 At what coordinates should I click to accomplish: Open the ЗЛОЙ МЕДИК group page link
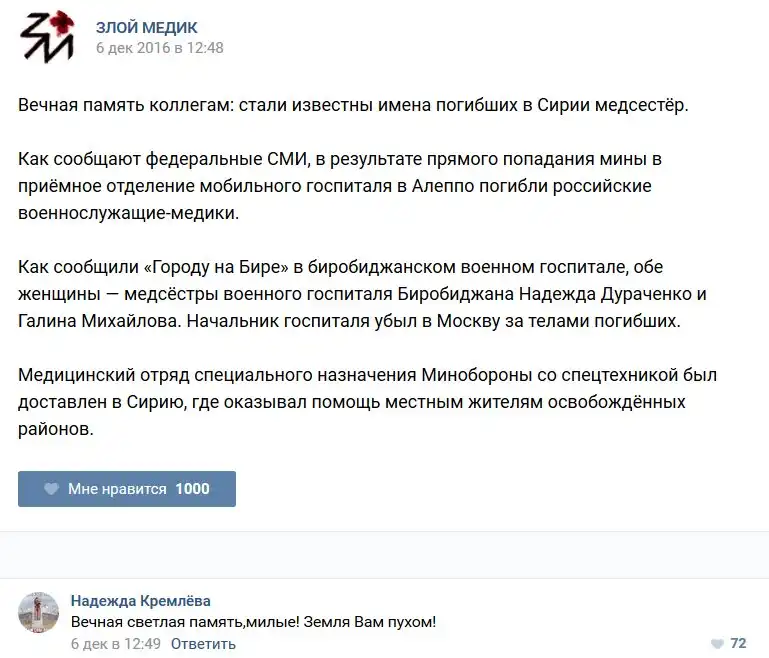[146, 28]
